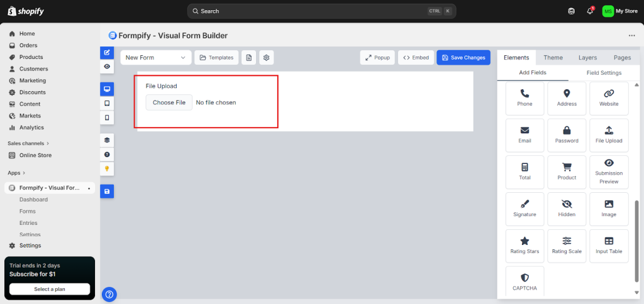The height and width of the screenshot is (304, 644).
Task: Toggle the preview eye icon
Action: pyautogui.click(x=107, y=66)
